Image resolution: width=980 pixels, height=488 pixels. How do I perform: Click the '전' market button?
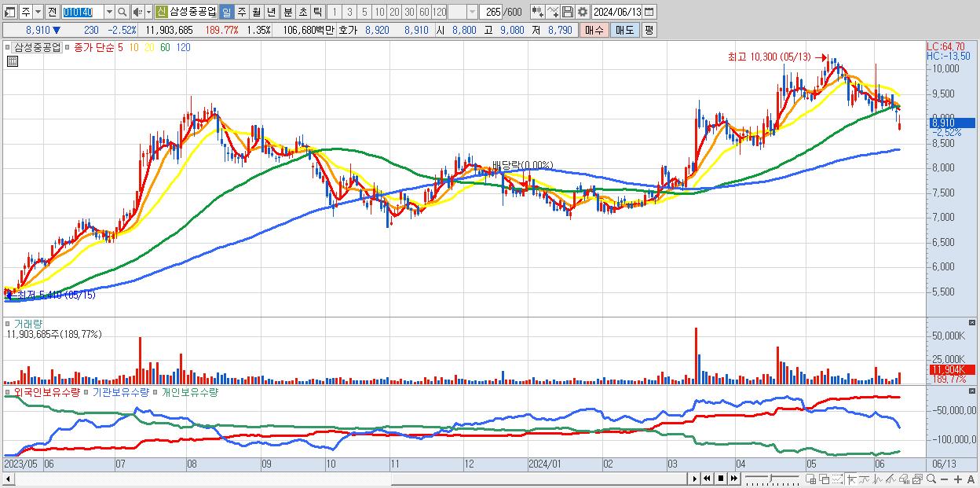52,13
